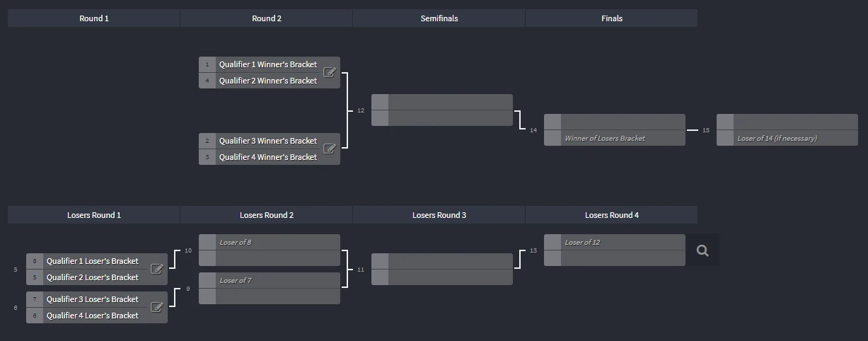Edit the Qualifier 3 vs Qualifier 4 Winner's Bracket match
Screen dimensions: 868x341
pos(329,149)
